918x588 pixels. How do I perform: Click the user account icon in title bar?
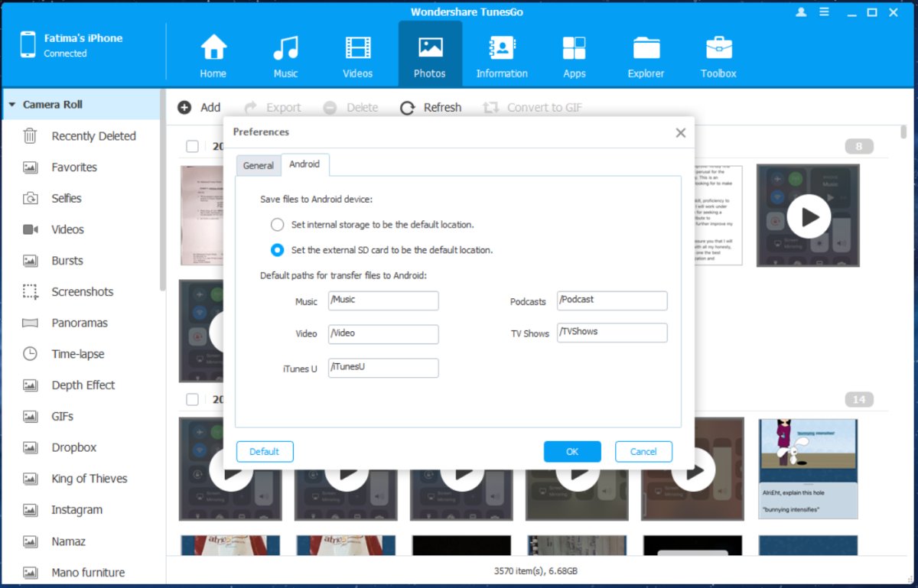click(x=802, y=12)
